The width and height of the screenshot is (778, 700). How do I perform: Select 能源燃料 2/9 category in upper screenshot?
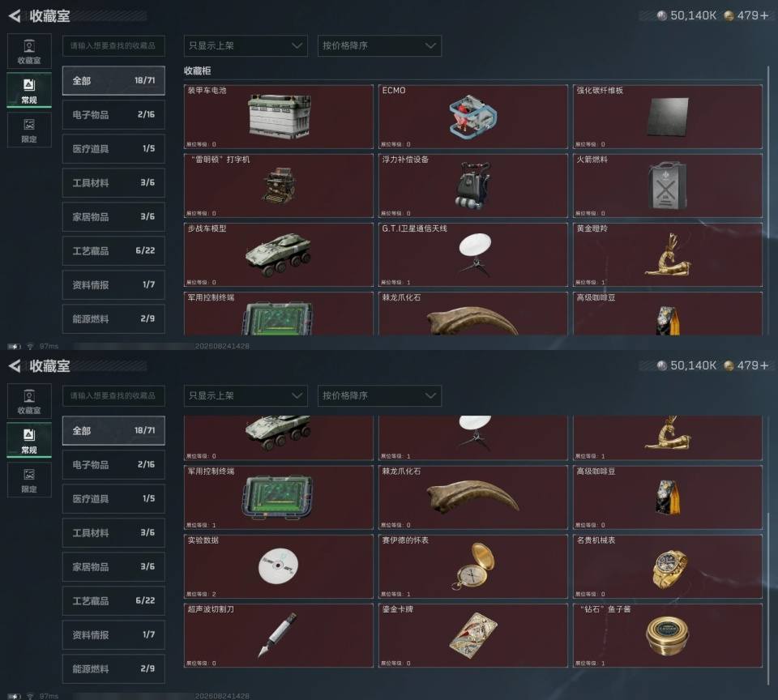113,319
